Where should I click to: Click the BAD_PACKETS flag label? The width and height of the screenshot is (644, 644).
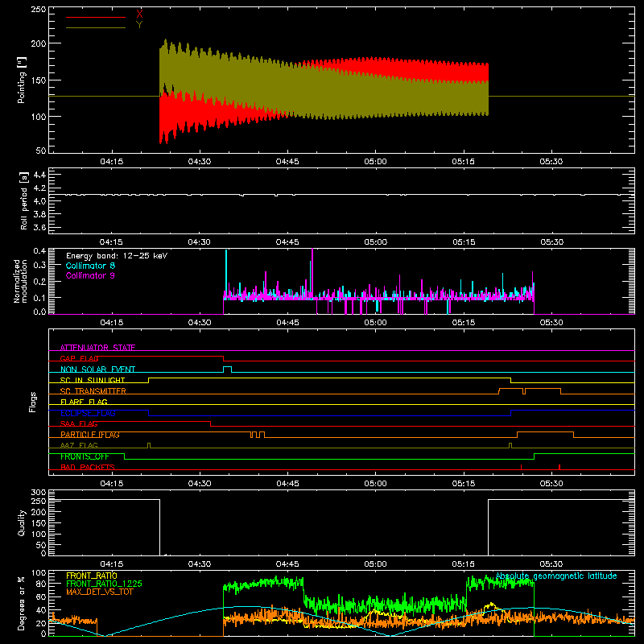pyautogui.click(x=88, y=467)
